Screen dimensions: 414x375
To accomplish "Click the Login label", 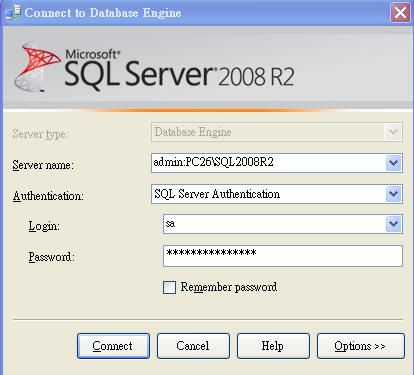I will 44,226.
